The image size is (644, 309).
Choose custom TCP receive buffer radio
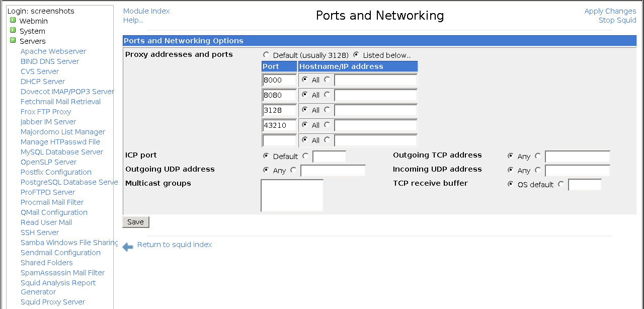pos(561,184)
